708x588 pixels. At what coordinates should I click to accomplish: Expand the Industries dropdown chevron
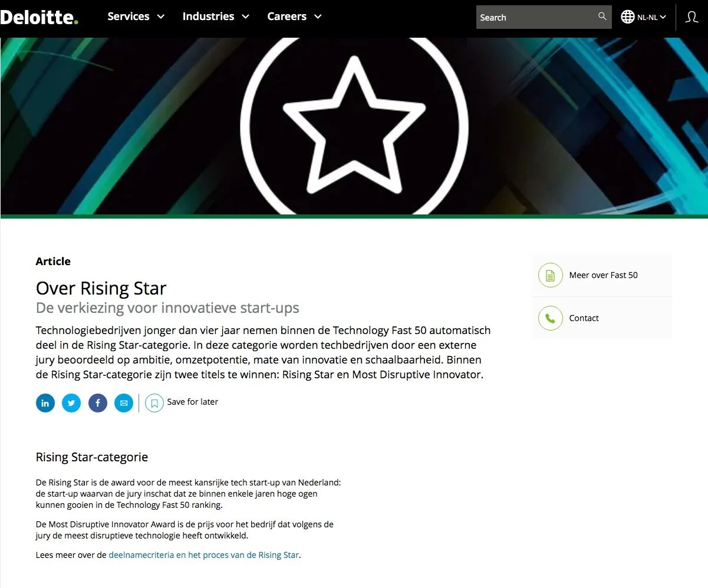(246, 16)
